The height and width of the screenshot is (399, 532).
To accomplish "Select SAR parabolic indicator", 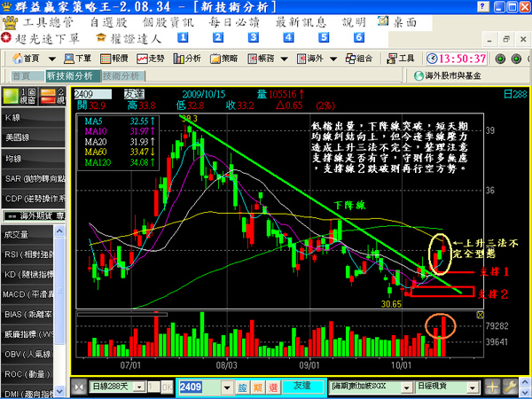I will click(34, 178).
